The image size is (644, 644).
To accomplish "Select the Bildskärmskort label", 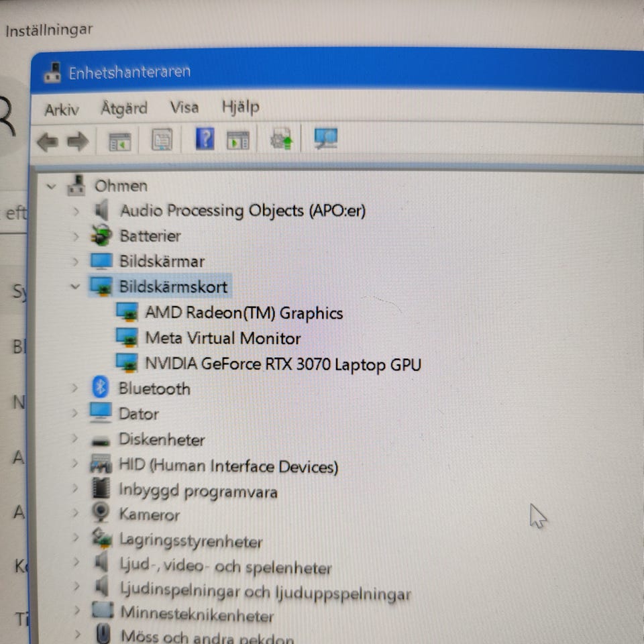I will click(173, 286).
